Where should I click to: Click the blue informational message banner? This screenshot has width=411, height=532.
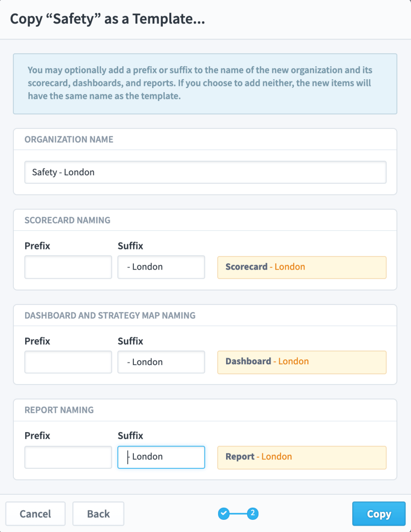click(x=205, y=83)
